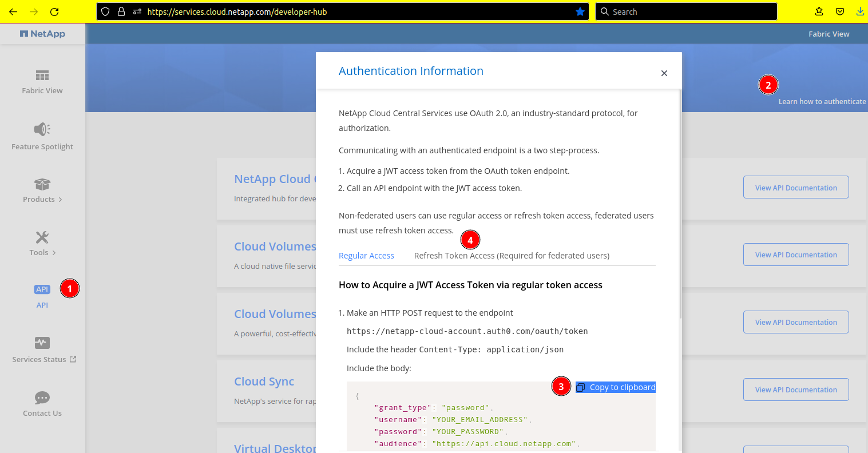
Task: Open Services Status pulse icon
Action: (42, 343)
